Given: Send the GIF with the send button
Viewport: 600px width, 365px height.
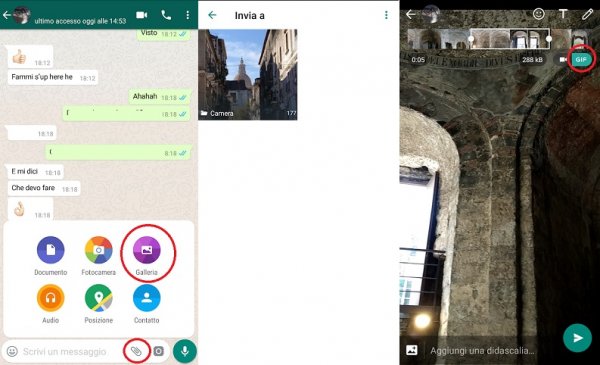Looking at the screenshot, I should click(577, 338).
